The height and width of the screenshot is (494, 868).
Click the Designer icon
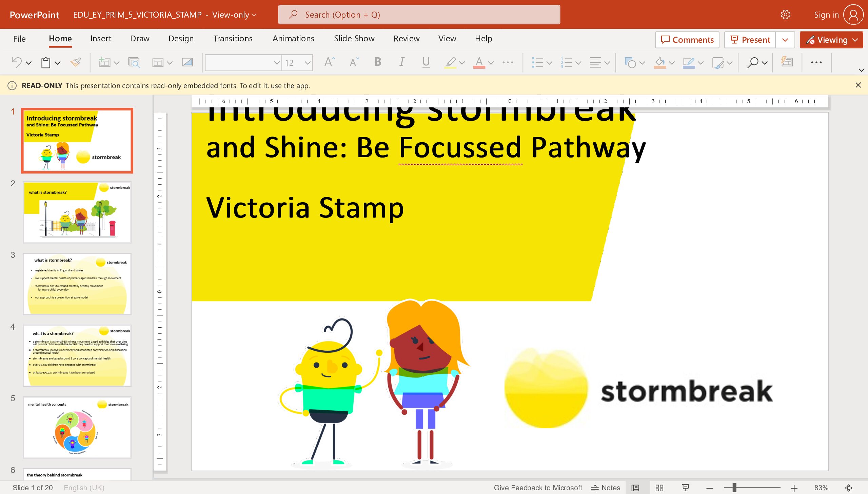coord(787,62)
